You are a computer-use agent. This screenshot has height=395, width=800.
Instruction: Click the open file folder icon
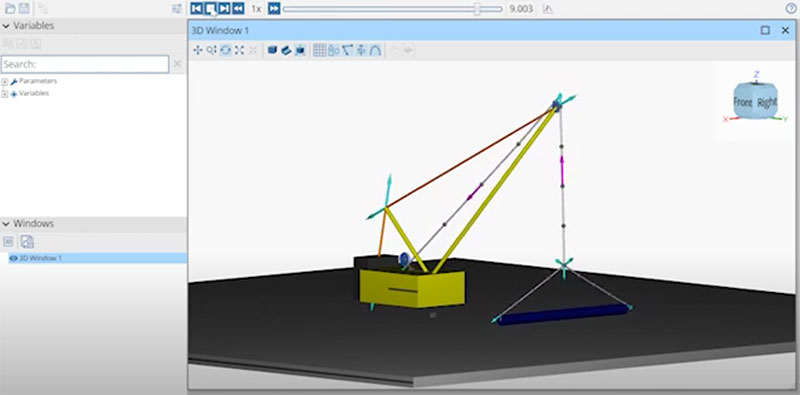[x=10, y=9]
